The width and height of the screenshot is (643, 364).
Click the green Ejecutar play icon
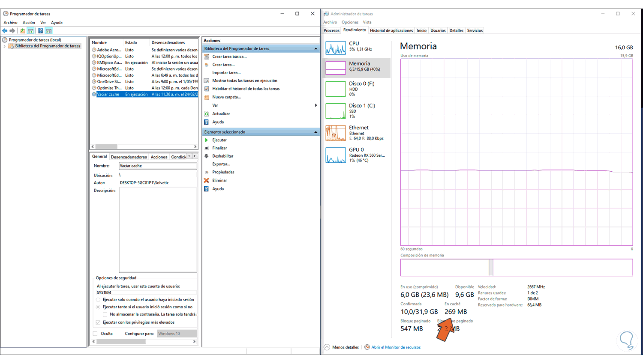(207, 140)
